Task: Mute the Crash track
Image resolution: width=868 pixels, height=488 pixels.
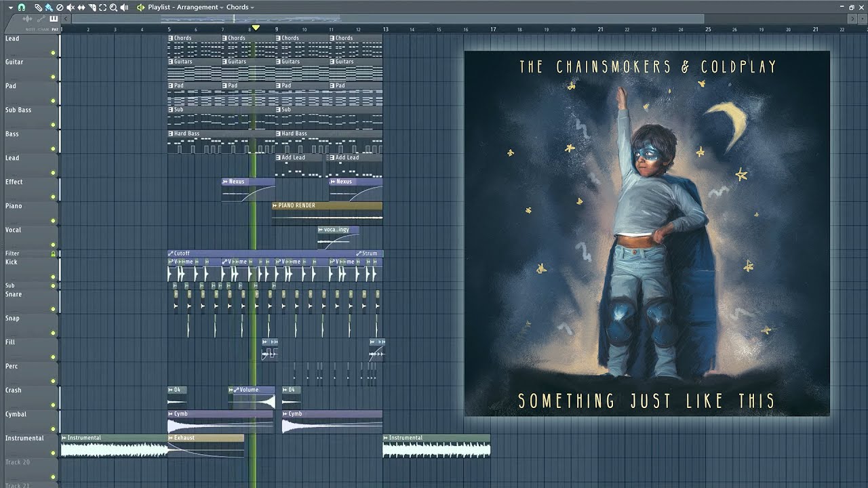Action: tap(53, 405)
